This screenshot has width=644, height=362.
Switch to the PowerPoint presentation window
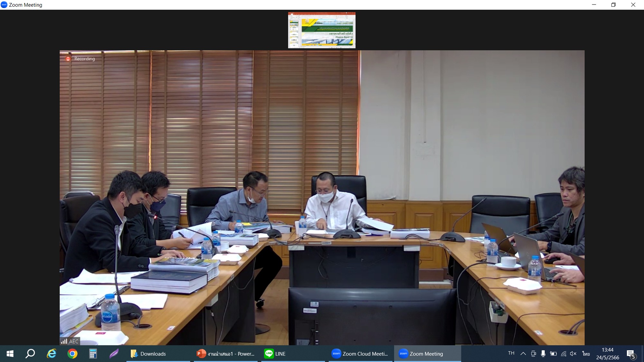[225, 354]
